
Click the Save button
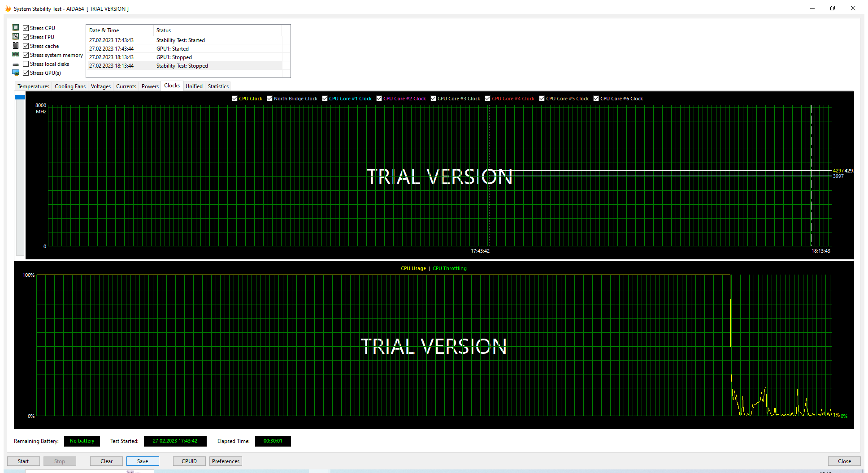tap(143, 461)
